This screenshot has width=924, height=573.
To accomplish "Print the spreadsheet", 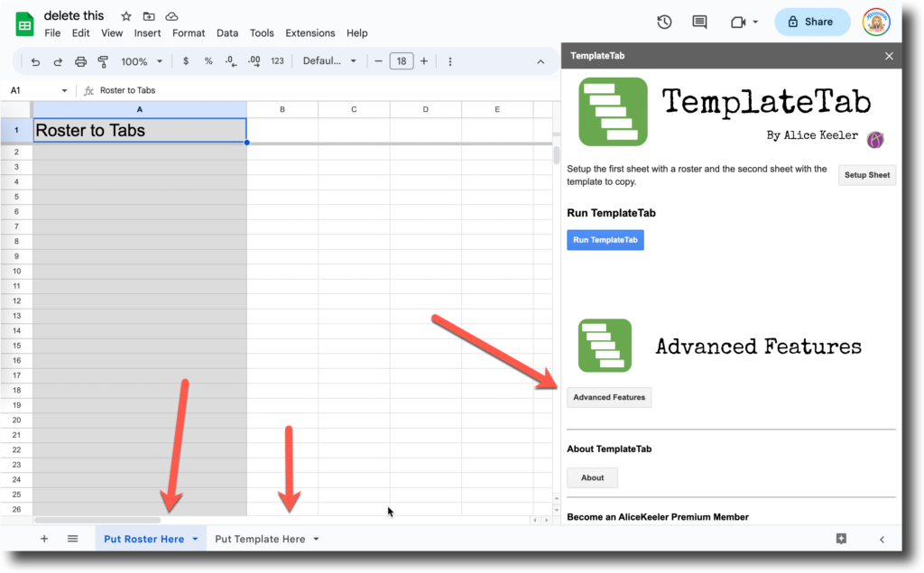I will tap(80, 61).
